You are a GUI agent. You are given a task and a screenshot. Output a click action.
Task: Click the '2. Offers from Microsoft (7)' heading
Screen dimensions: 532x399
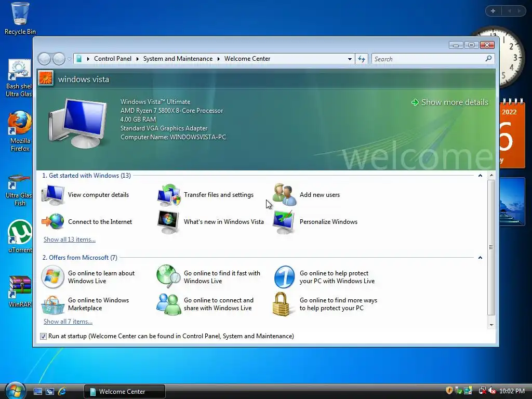[x=79, y=258]
